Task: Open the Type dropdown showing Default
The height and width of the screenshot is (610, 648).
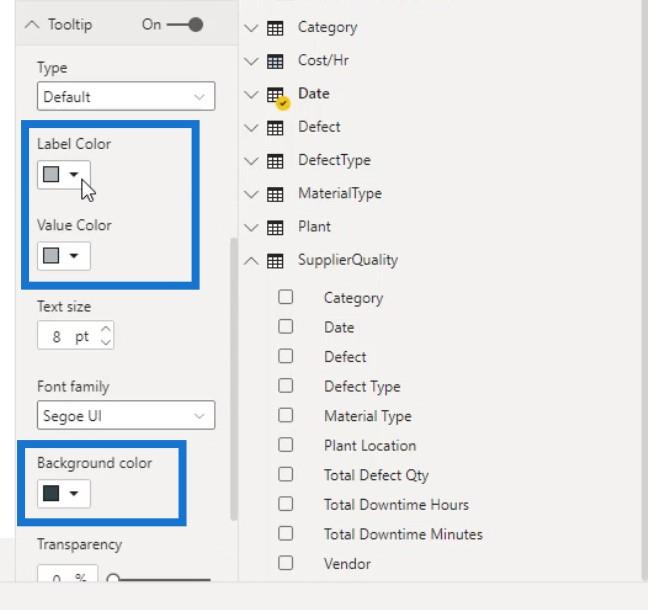Action: pyautogui.click(x=126, y=96)
